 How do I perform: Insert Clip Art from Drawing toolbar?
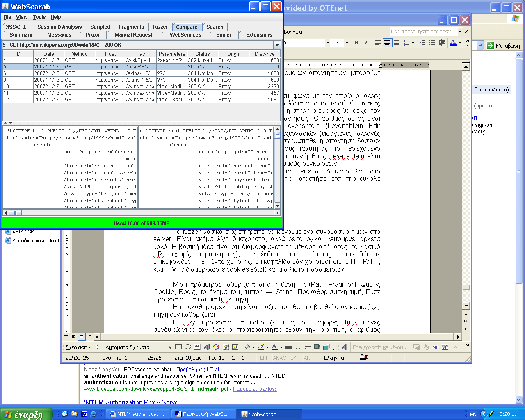tap(226, 347)
